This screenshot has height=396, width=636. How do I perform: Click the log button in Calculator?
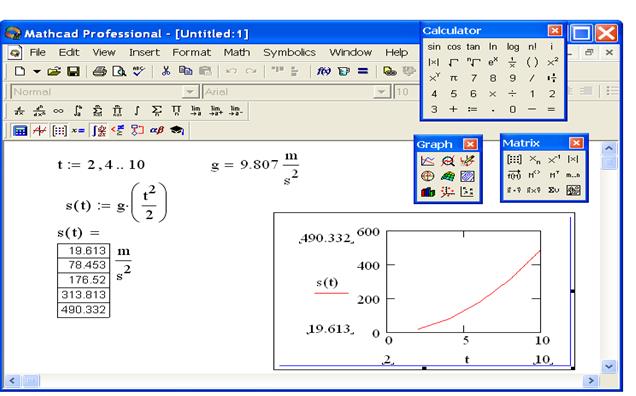tap(512, 47)
